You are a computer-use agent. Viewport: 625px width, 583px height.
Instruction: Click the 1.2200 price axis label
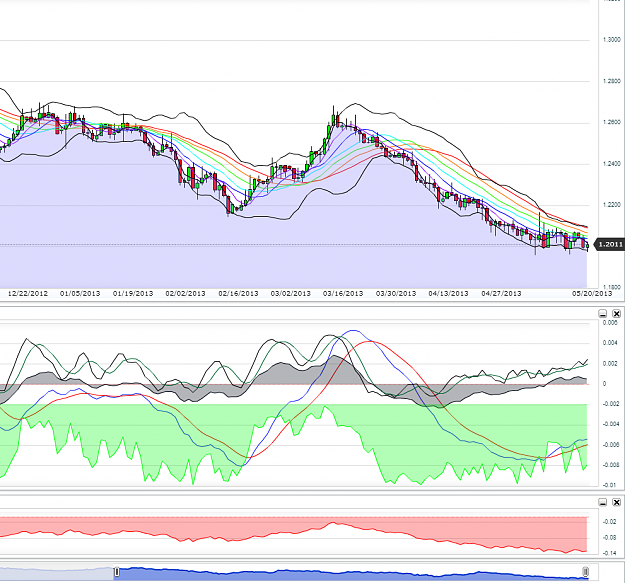(612, 205)
